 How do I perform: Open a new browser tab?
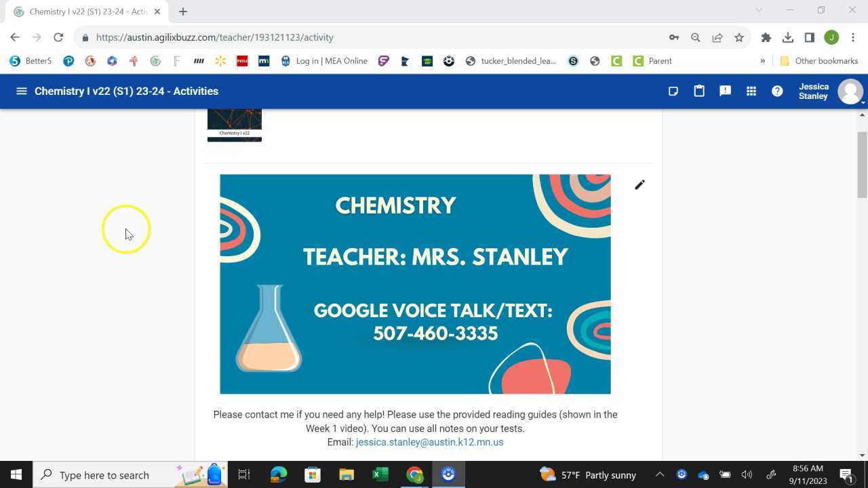(183, 12)
